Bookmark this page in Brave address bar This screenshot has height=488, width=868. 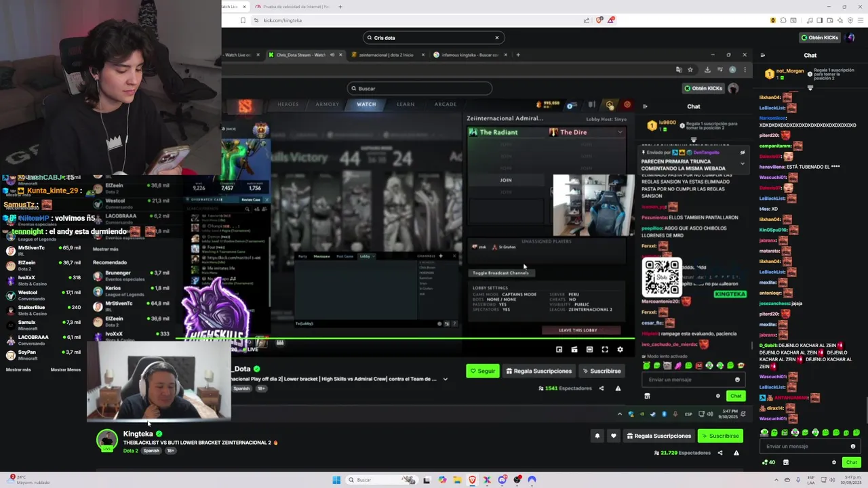click(243, 20)
